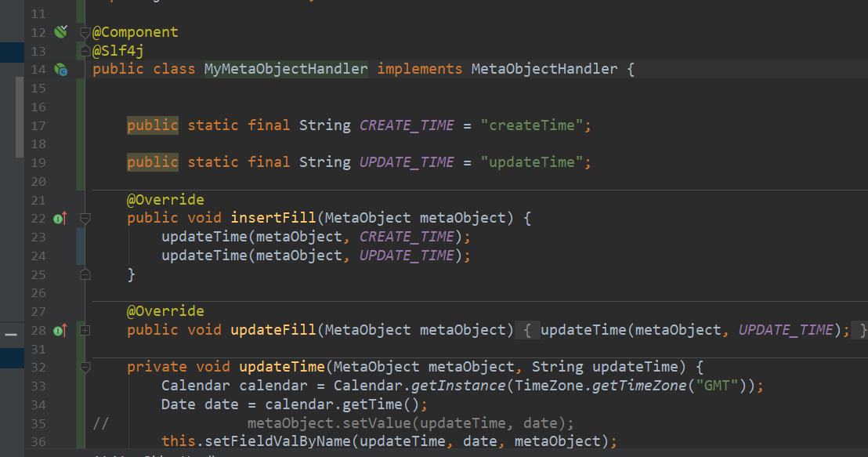Click line number 28 in the gutter
Screen dimensions: 868x457
[x=38, y=331]
